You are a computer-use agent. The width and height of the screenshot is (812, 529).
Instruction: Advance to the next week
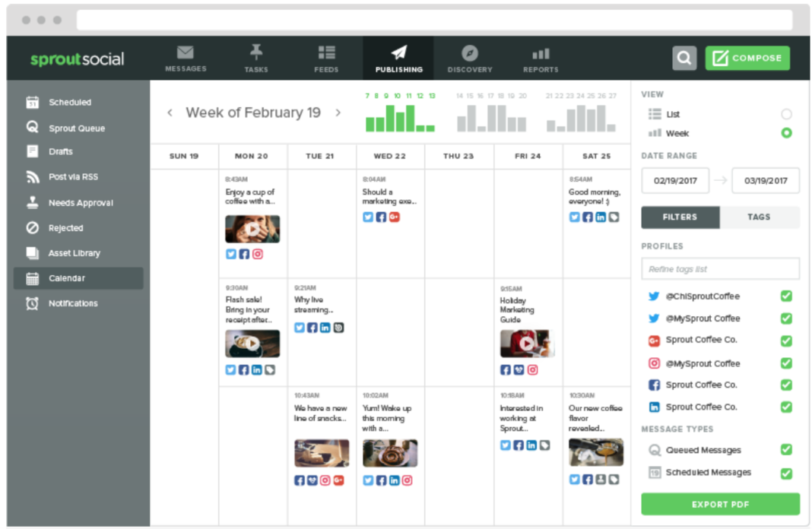click(x=338, y=112)
